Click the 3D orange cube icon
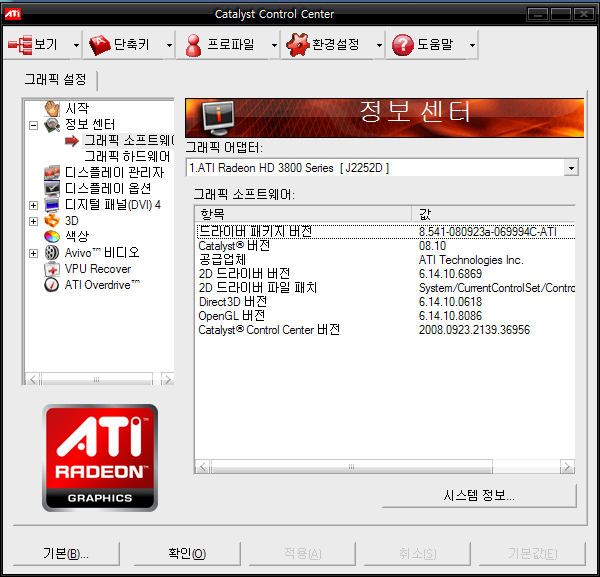 [x=52, y=221]
